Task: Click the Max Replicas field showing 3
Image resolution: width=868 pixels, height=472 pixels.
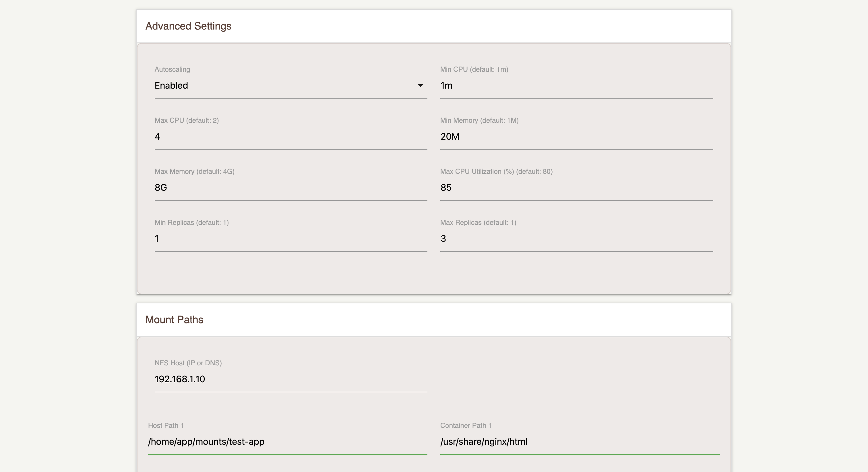Action: tap(576, 239)
